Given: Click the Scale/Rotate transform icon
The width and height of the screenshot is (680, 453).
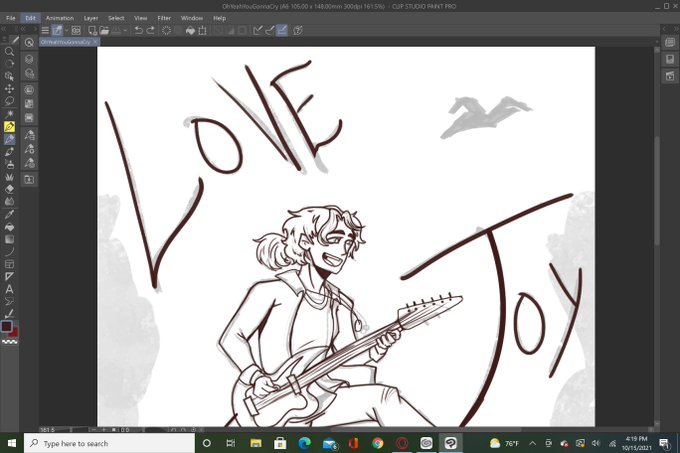Looking at the screenshot, I should 202,30.
